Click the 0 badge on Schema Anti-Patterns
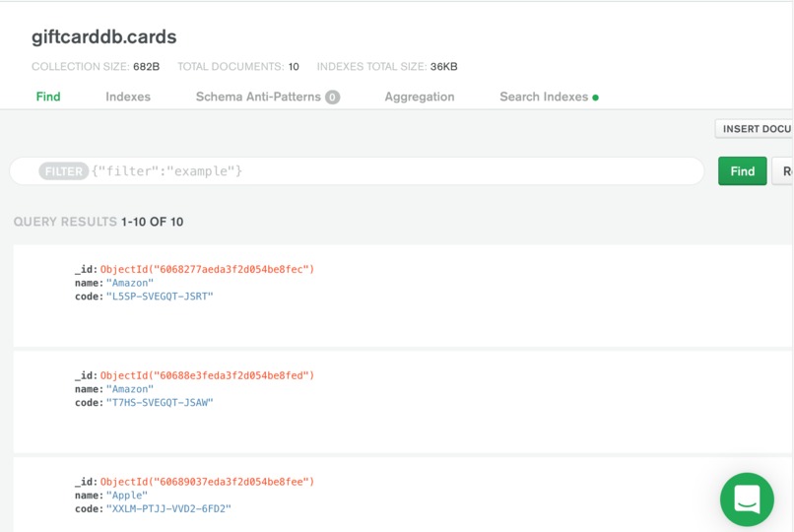Screen dimensions: 794x532 coord(332,97)
